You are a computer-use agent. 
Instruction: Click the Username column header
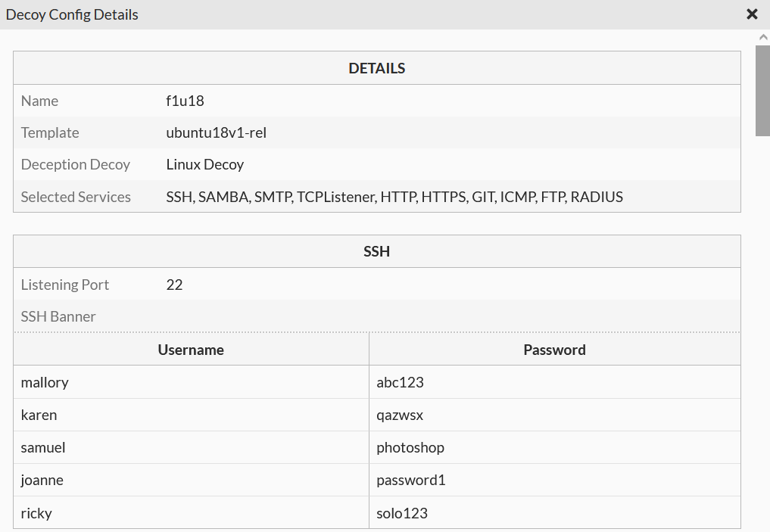tap(191, 350)
